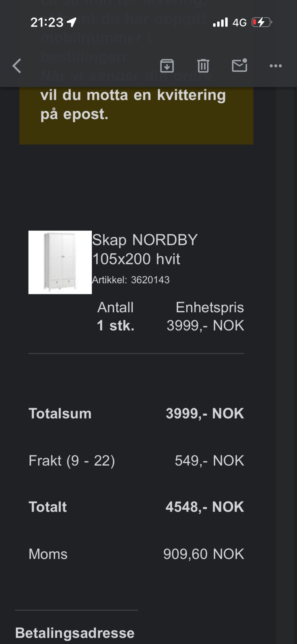This screenshot has width=297, height=644.
Task: Tap the yellow kvittering på epost banner
Action: coord(136,116)
